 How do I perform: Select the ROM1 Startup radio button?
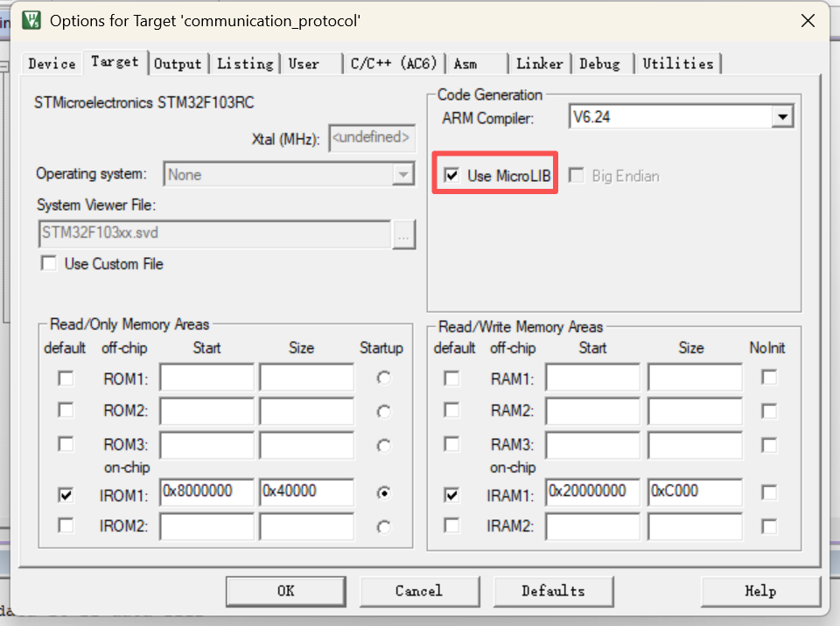tap(383, 378)
